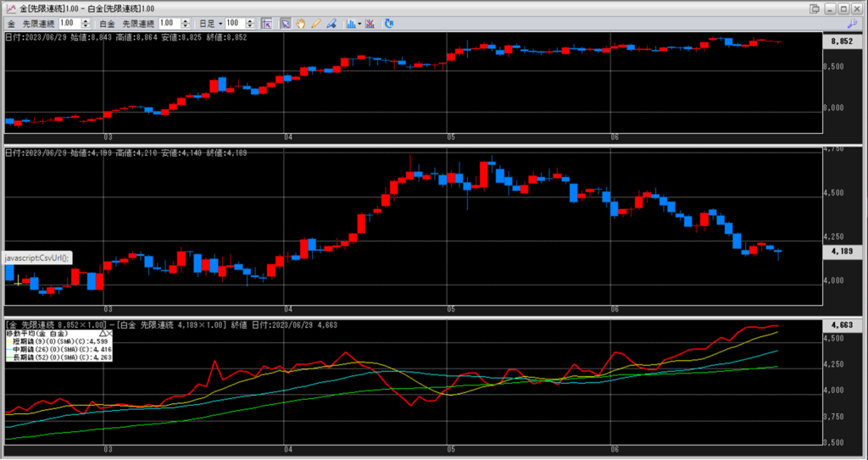Toggle the crosshair cursor button
The image size is (868, 460).
[x=267, y=23]
